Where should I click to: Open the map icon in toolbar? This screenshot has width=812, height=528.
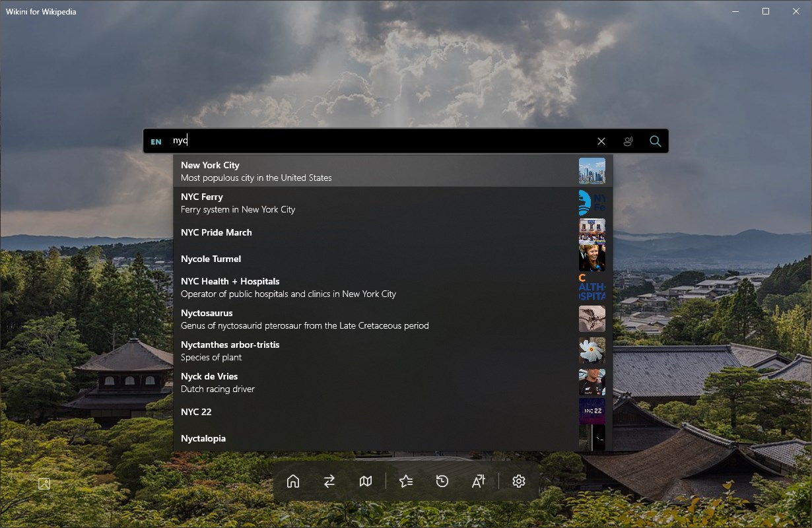[x=366, y=481]
